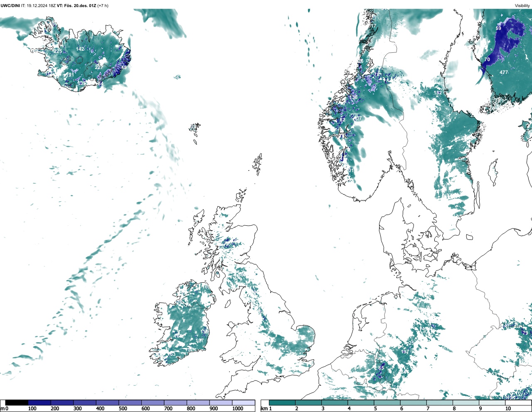Select the 'IT: 19.12.2024 18Z' init time
This screenshot has height=412, width=532.
(39, 5)
